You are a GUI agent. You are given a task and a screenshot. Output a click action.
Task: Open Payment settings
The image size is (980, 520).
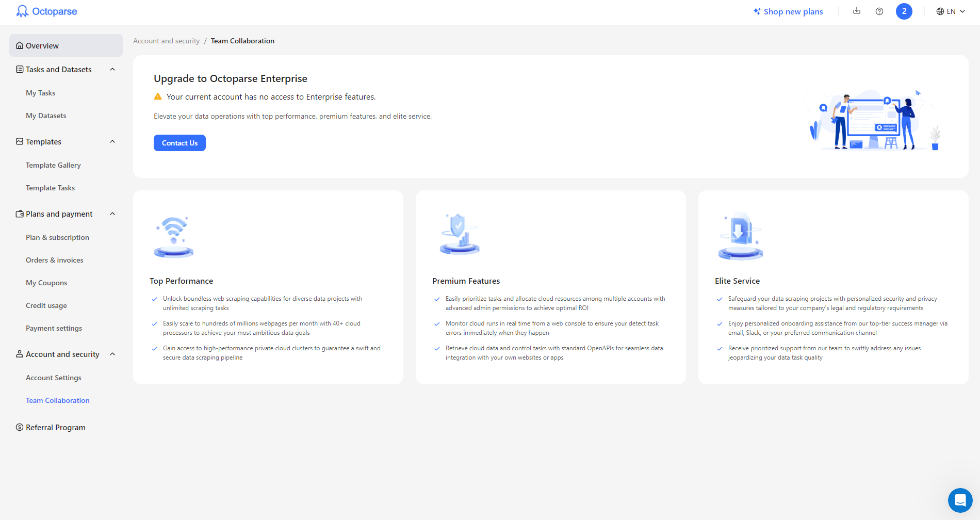pos(54,328)
